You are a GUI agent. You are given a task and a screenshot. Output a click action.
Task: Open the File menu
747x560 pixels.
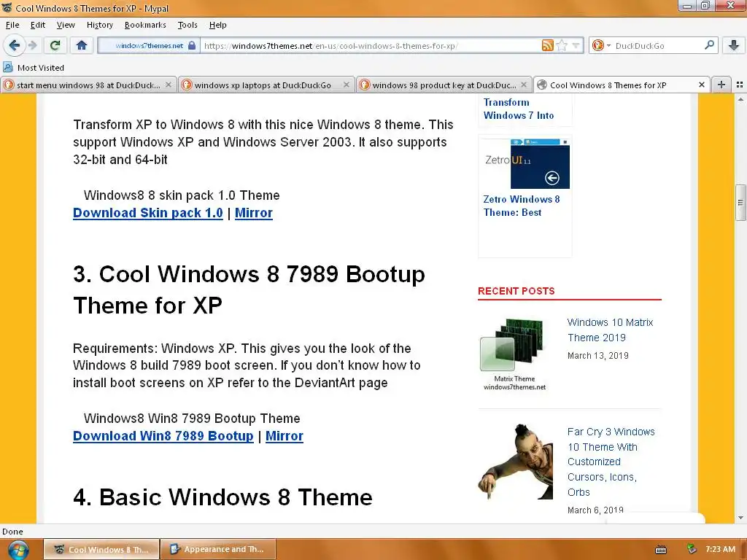click(x=12, y=26)
